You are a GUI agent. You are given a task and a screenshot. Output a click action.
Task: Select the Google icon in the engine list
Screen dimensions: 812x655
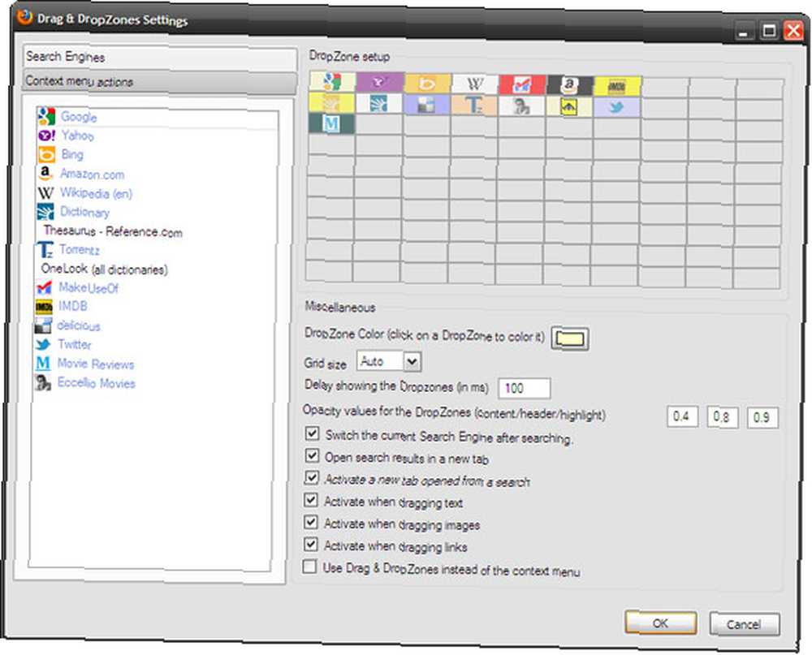pyautogui.click(x=46, y=116)
